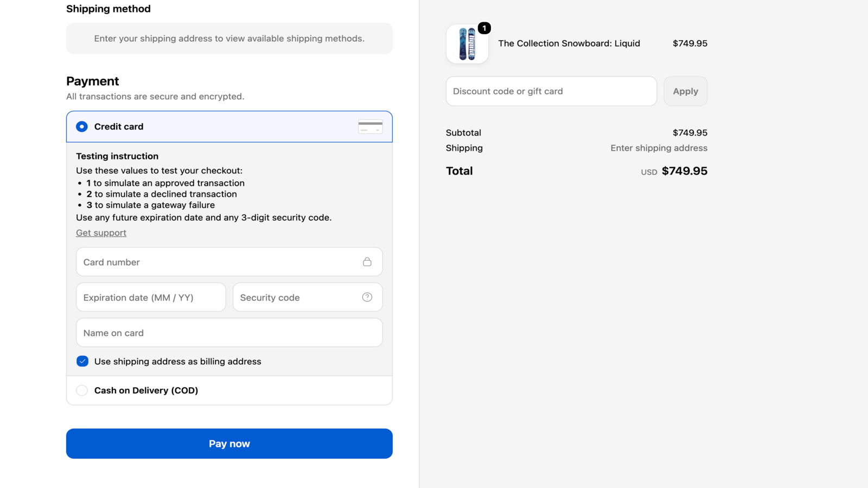Click the lock icon in Card number field
Image resolution: width=868 pixels, height=488 pixels.
(x=367, y=262)
